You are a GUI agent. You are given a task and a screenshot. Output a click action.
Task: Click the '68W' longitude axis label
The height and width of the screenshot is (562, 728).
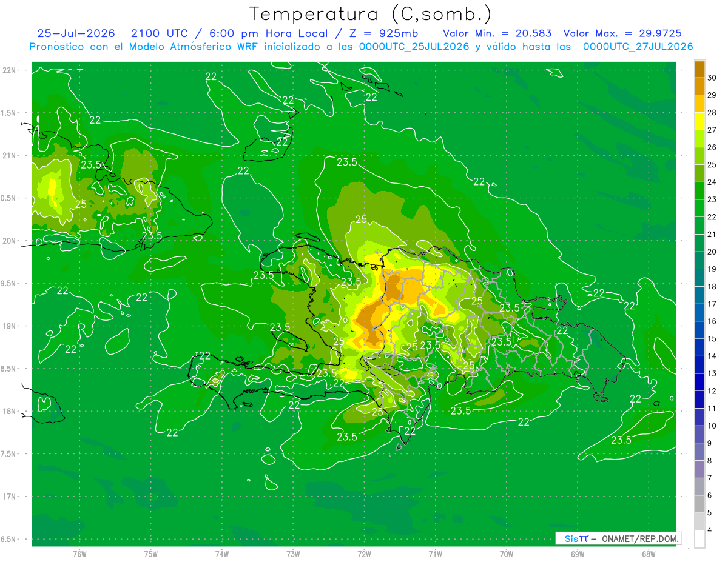click(x=648, y=554)
